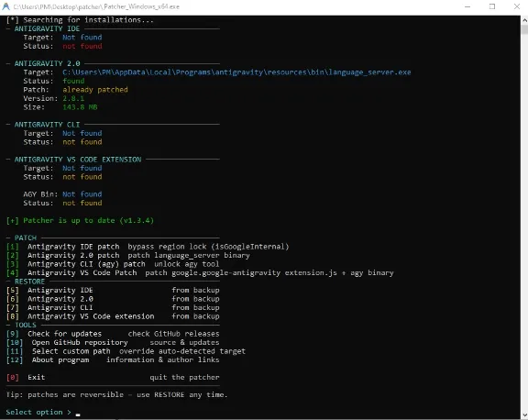Click the language_server.exe target path
Image resolution: width=528 pixels, height=420 pixels.
coord(236,72)
